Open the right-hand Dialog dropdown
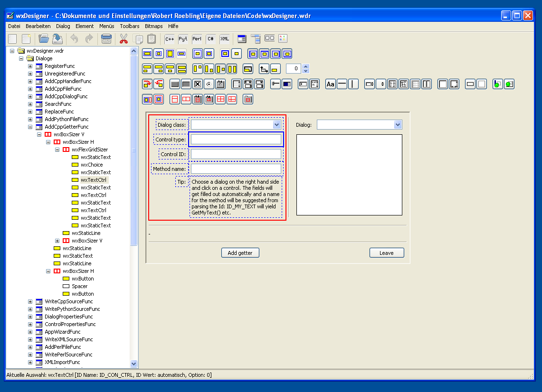This screenshot has height=392, width=542. coord(398,125)
